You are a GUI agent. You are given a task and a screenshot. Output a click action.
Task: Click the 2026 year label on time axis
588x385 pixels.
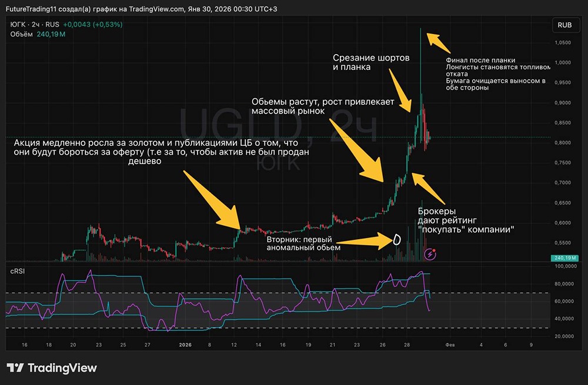185,345
